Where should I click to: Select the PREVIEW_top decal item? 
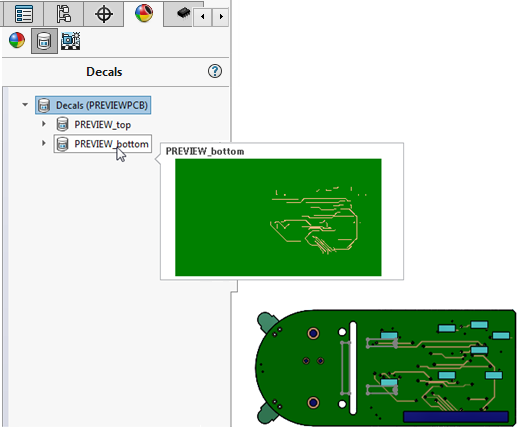[94, 124]
